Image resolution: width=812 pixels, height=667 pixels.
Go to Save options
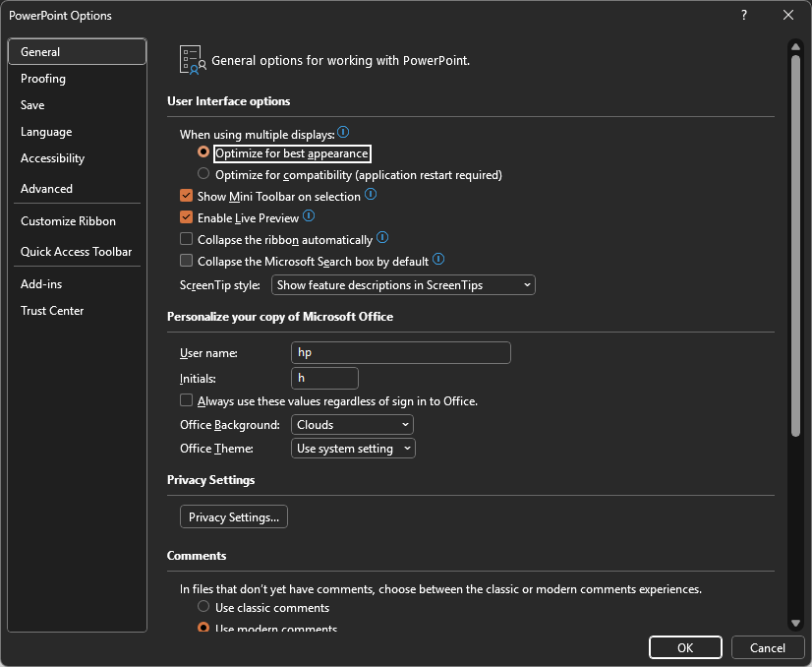(77, 105)
